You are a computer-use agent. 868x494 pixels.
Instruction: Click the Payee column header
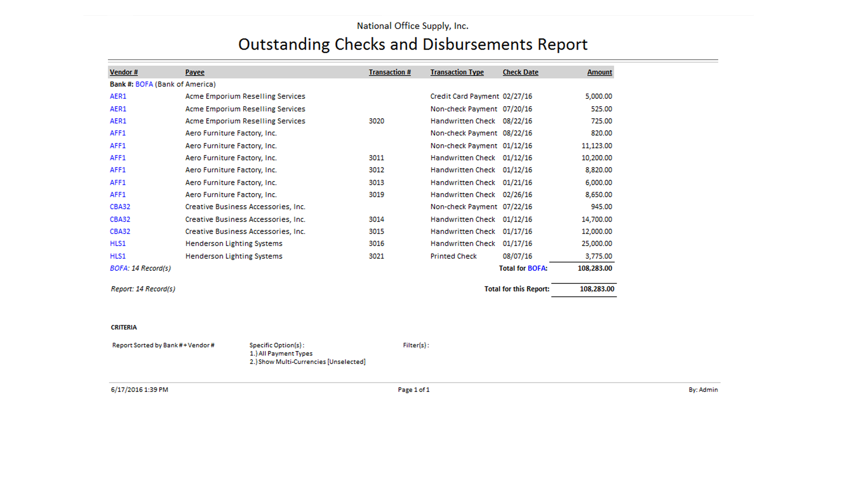[195, 72]
